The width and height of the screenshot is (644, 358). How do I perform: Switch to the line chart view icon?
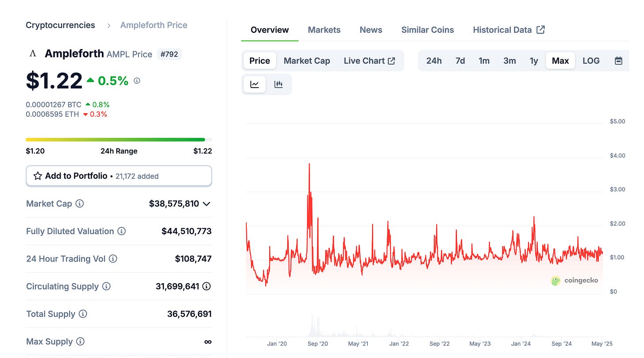coord(255,84)
